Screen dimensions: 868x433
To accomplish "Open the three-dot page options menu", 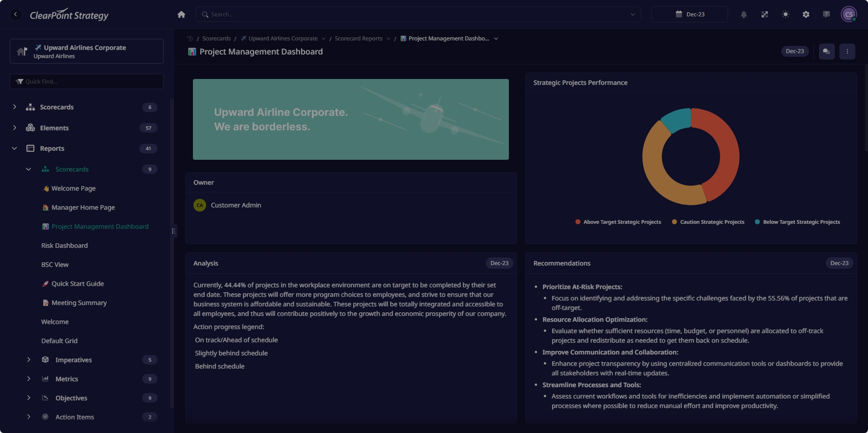I will tap(847, 51).
